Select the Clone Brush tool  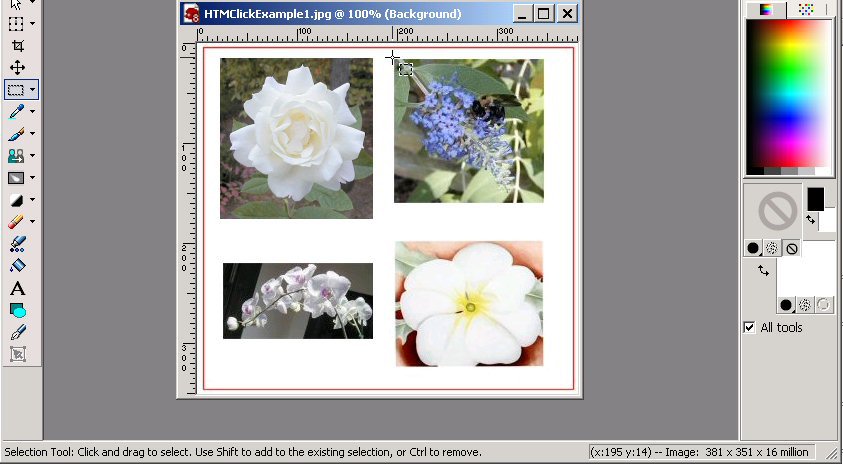16,156
